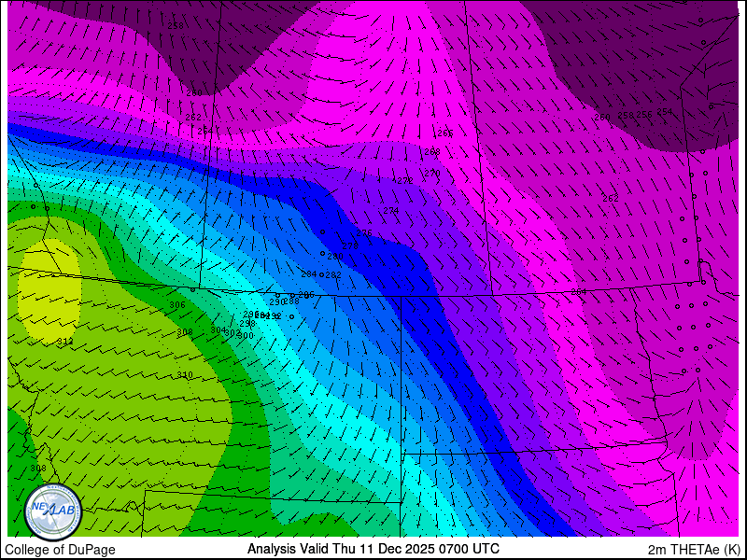Viewport: 747px width, 560px height.
Task: Click the NEXLAB globe logo
Action: click(53, 511)
